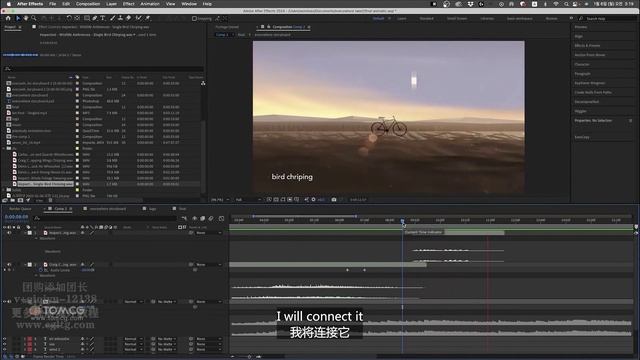Open the viewer resolution Full dropdown

click(248, 200)
